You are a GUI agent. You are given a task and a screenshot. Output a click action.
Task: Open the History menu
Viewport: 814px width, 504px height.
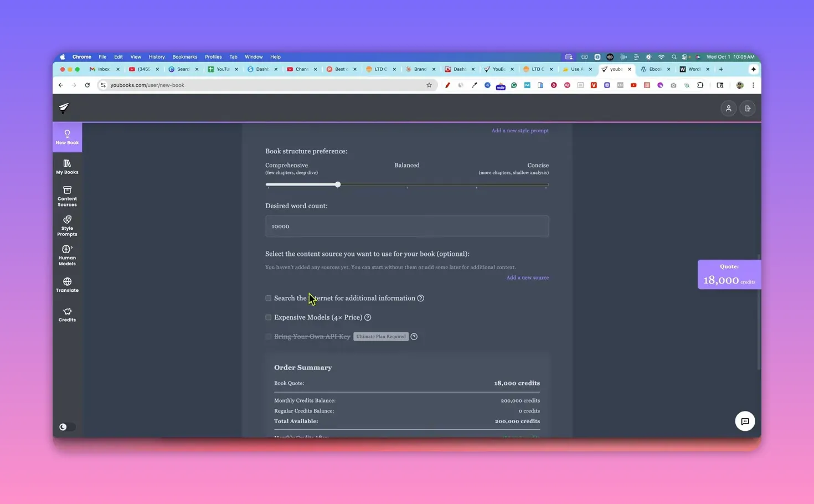click(x=156, y=56)
